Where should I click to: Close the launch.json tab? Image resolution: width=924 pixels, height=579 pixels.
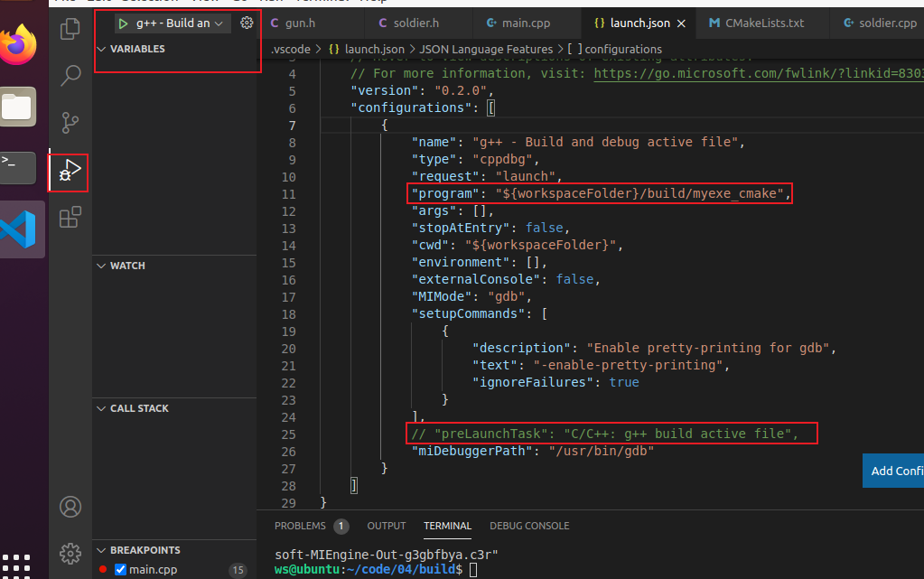(681, 23)
